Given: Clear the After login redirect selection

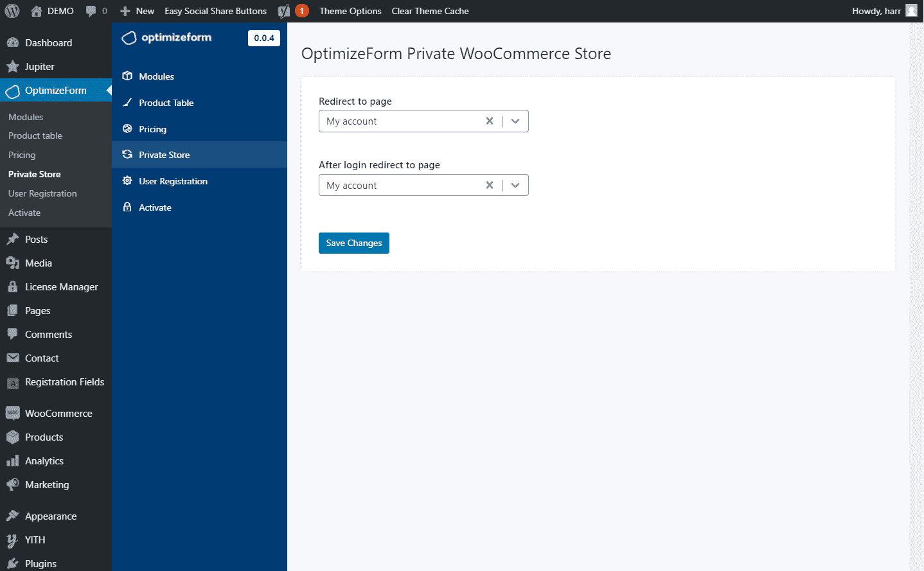Looking at the screenshot, I should (490, 185).
